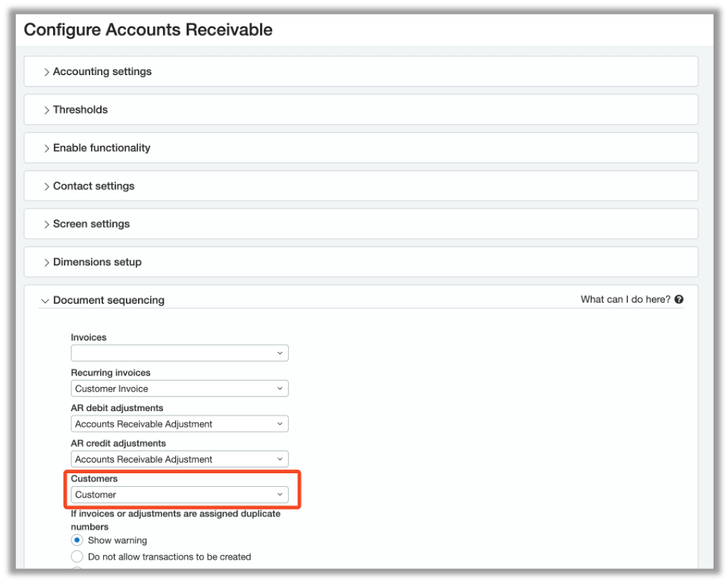Click the dropdown arrow in the Invoices field

279,353
